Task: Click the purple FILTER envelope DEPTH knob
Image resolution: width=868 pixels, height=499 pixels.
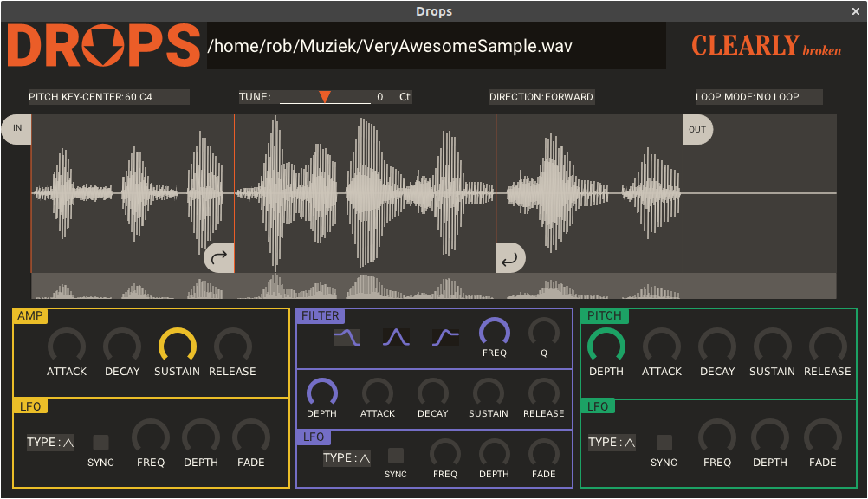Action: (322, 392)
